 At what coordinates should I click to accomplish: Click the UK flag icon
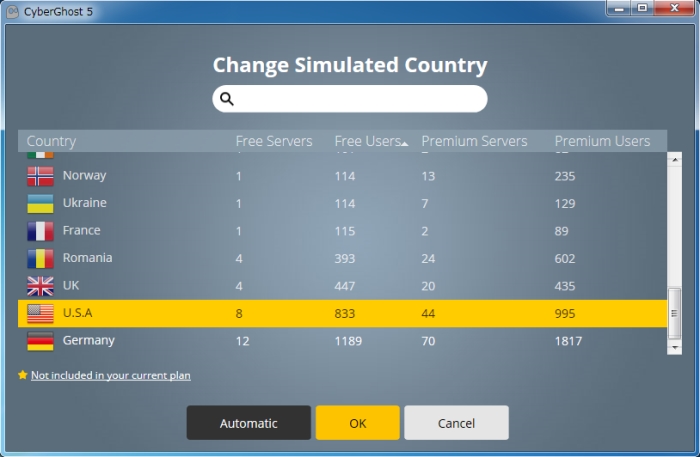[x=40, y=286]
